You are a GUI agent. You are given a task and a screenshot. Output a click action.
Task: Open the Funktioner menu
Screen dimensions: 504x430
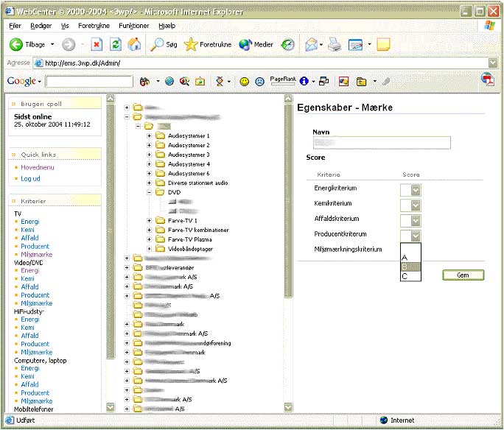tap(133, 26)
